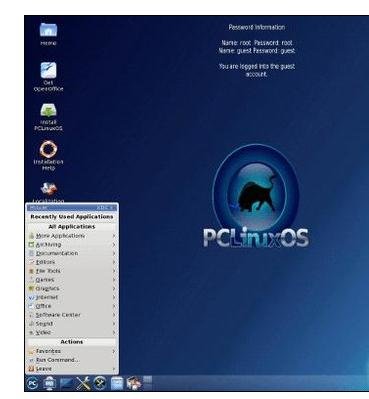
Task: Click the Password Information heading on desktop
Action: tap(257, 27)
